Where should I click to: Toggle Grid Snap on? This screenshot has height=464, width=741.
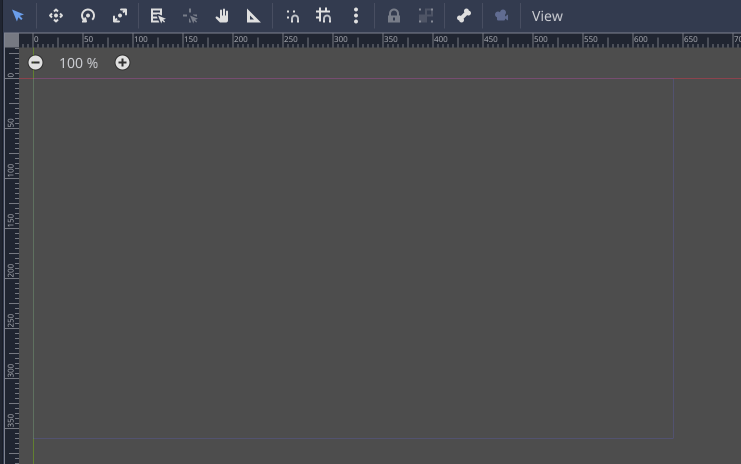[324, 16]
